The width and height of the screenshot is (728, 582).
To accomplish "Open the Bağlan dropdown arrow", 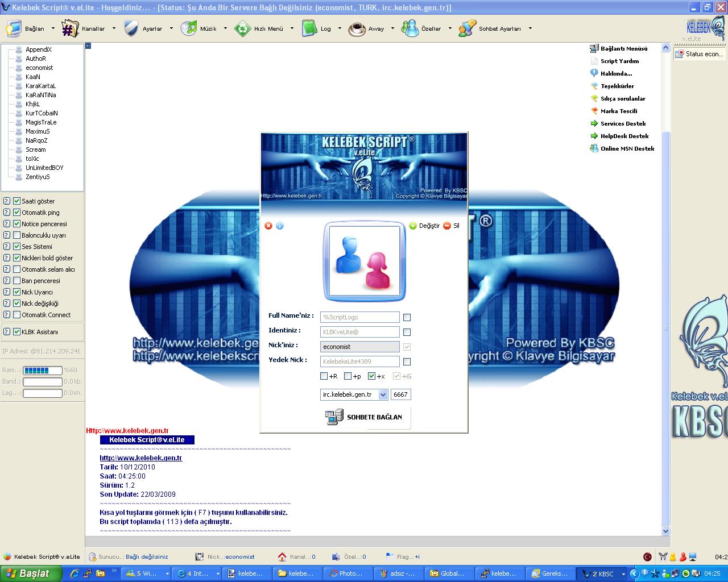I will [53, 28].
